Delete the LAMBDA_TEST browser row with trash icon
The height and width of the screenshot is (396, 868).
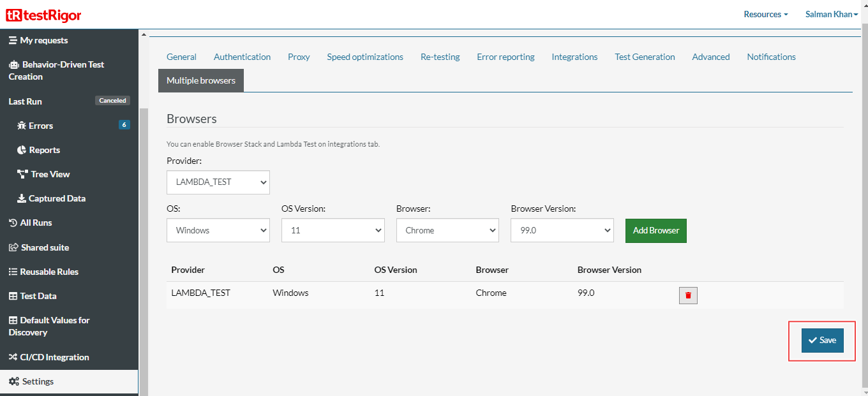click(688, 295)
